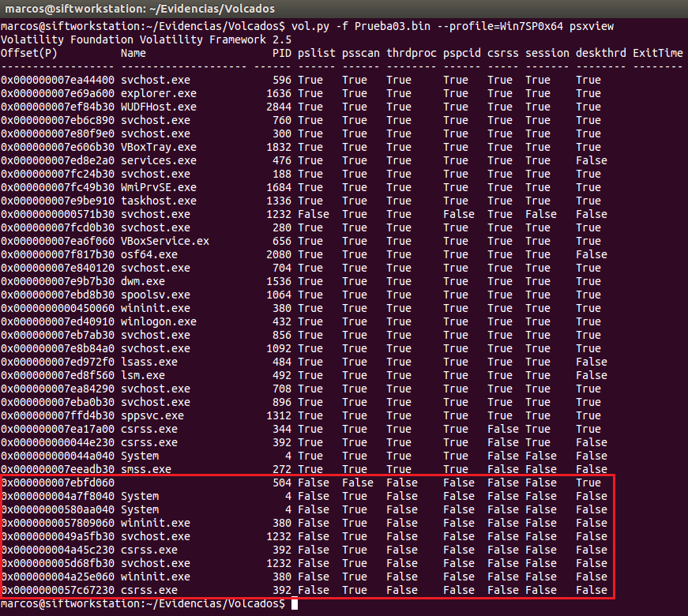The width and height of the screenshot is (688, 616).
Task: Click the winlogon.exe process name
Action: click(x=158, y=321)
